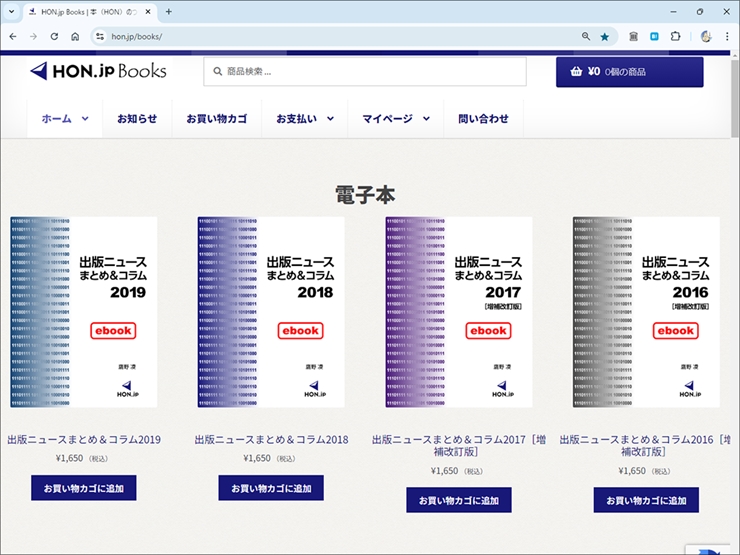
Task: Expand the お支払い submenu chevron
Action: coord(330,119)
